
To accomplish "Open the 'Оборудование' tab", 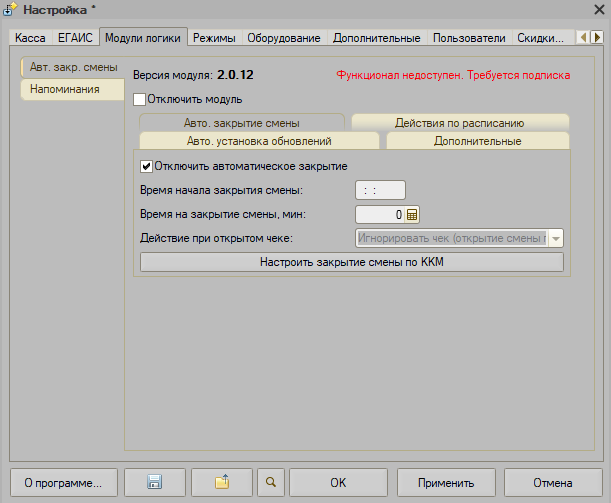I will [284, 38].
